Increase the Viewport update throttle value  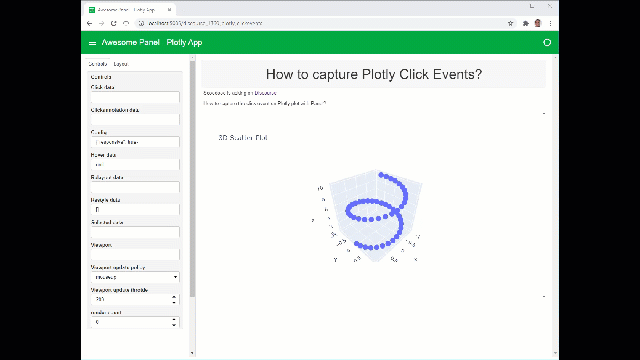[x=174, y=297]
